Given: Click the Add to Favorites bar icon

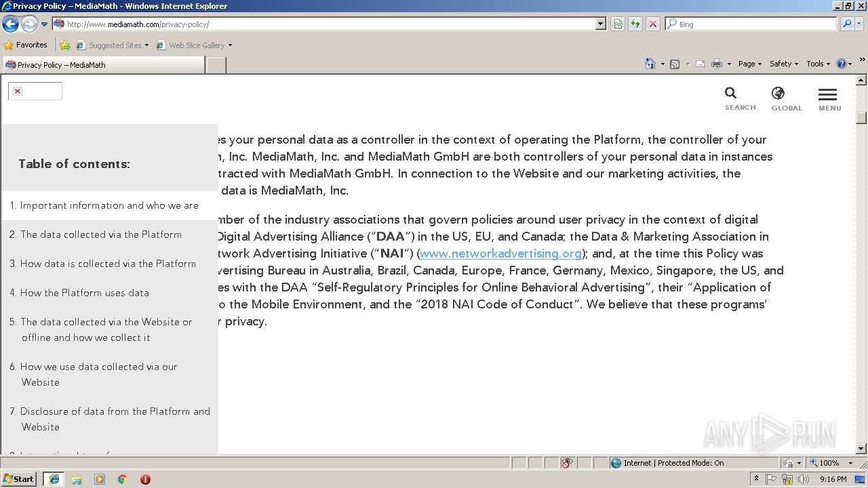Looking at the screenshot, I should [65, 45].
